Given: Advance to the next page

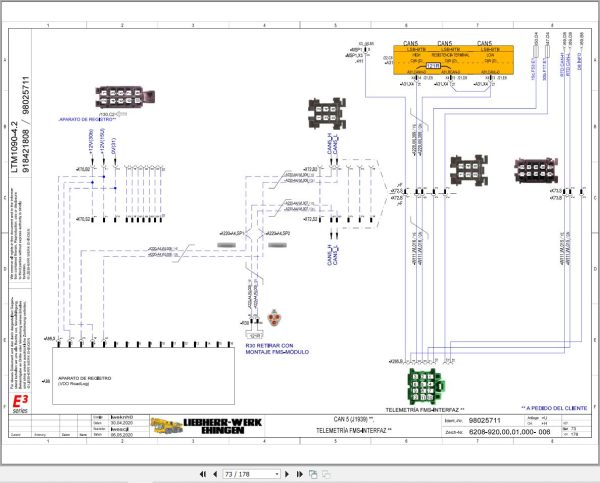Looking at the screenshot, I should coord(287,474).
